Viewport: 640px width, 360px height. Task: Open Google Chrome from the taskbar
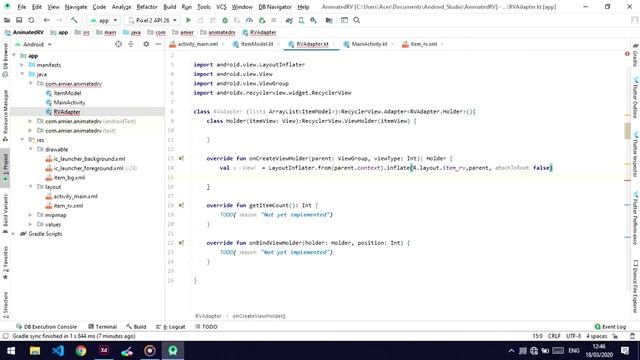[x=81, y=351]
